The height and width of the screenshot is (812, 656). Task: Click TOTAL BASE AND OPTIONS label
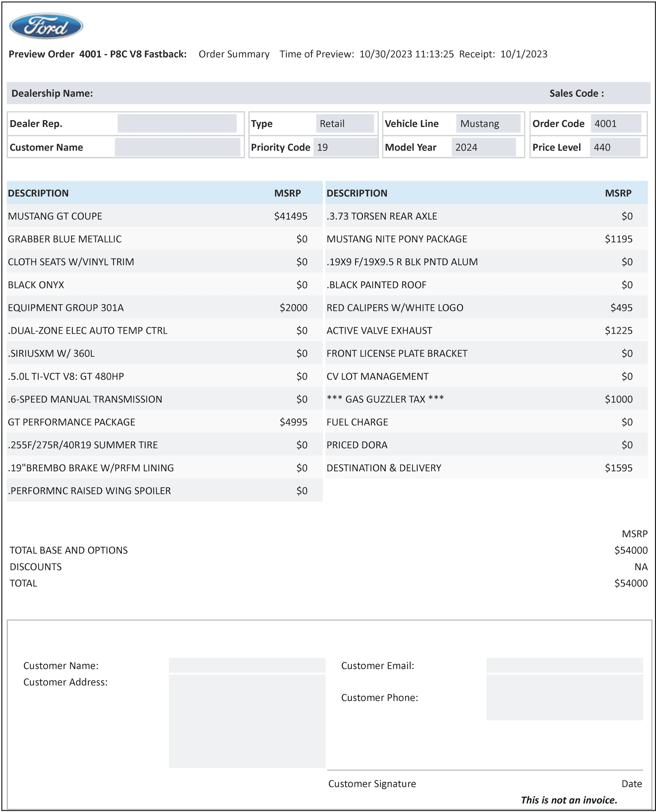(69, 550)
